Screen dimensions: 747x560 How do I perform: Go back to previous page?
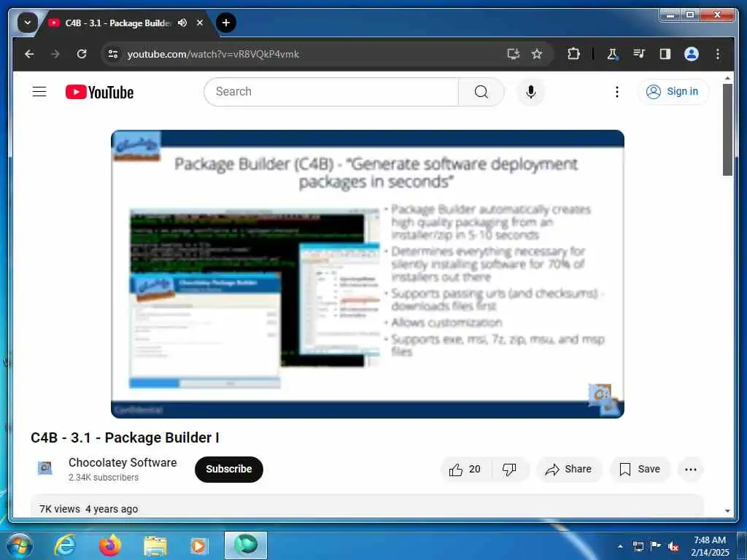click(29, 54)
